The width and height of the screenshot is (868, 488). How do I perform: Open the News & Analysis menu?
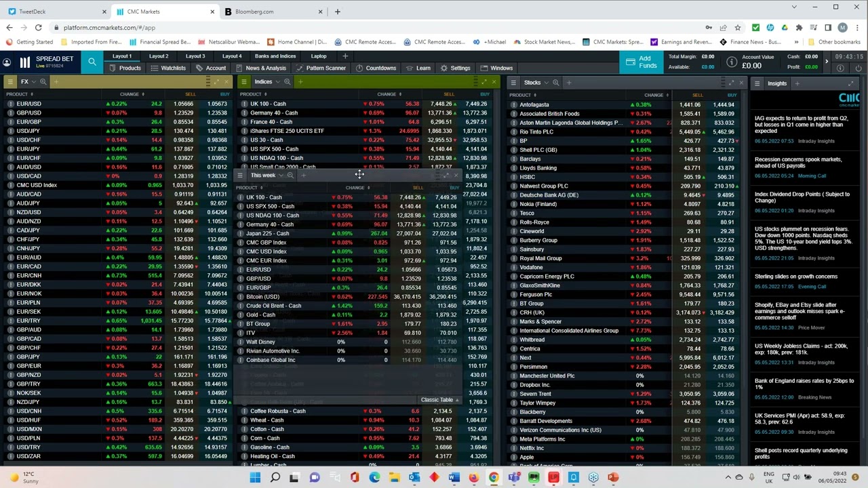tap(261, 68)
